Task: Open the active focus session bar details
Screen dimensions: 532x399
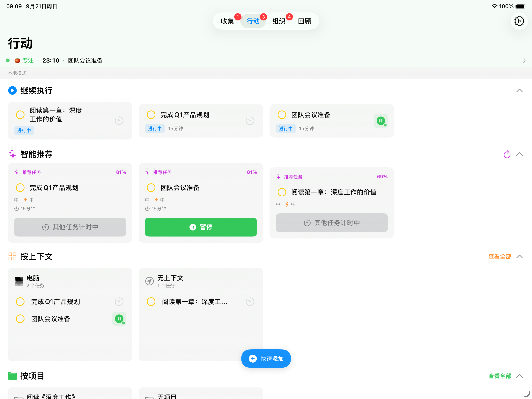Action: point(524,60)
